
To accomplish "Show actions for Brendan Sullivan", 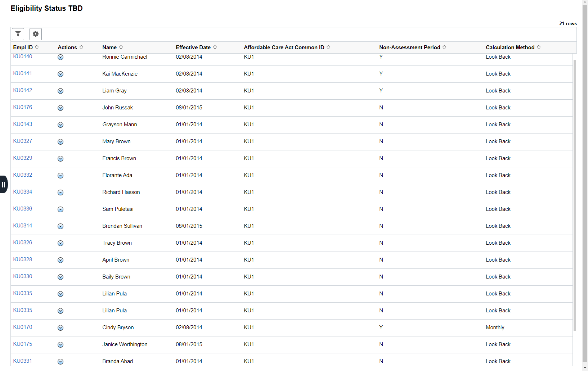I will pyautogui.click(x=60, y=226).
